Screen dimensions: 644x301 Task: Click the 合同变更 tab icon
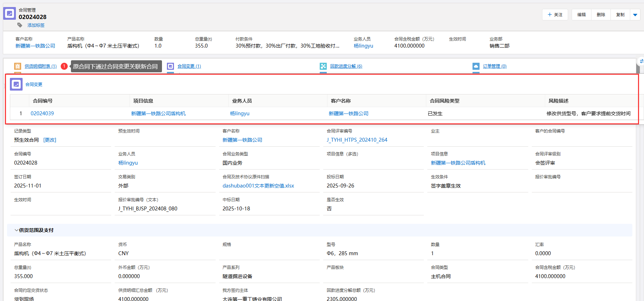point(170,66)
